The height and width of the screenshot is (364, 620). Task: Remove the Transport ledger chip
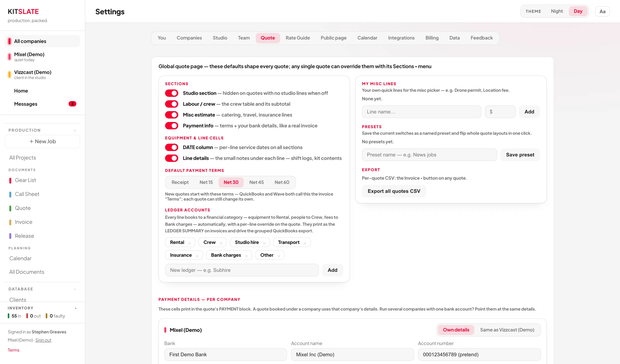(x=305, y=243)
